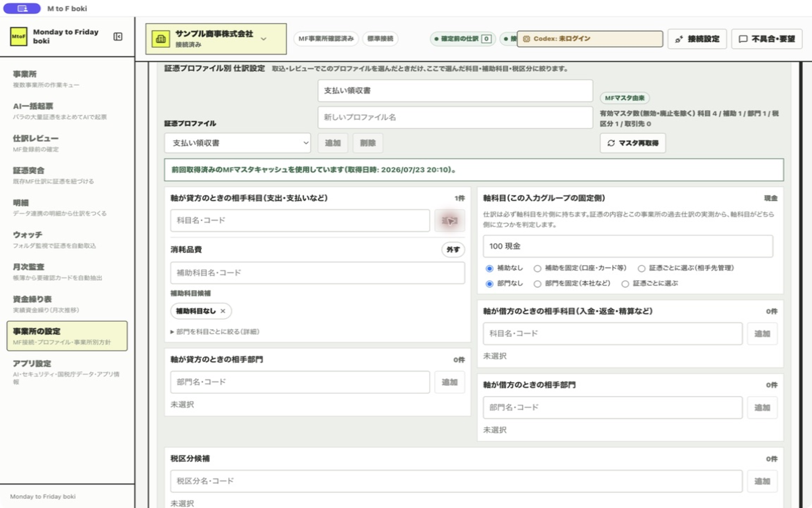Open the 不具合・要望 feedback button
The height and width of the screenshot is (508, 812).
click(767, 39)
